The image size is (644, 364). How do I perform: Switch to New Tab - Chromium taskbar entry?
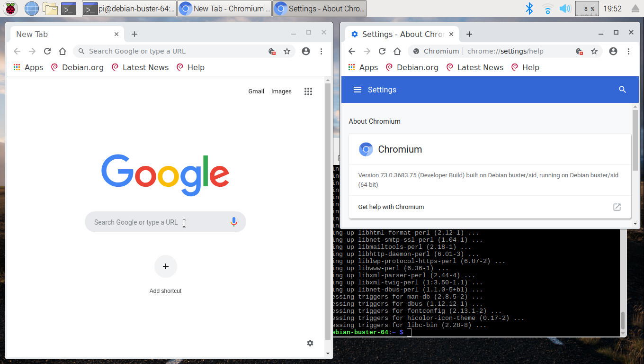click(224, 9)
